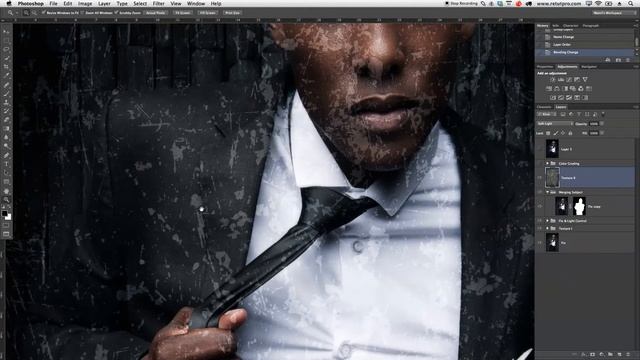Select the Zoom tool in toolbox

click(6, 200)
